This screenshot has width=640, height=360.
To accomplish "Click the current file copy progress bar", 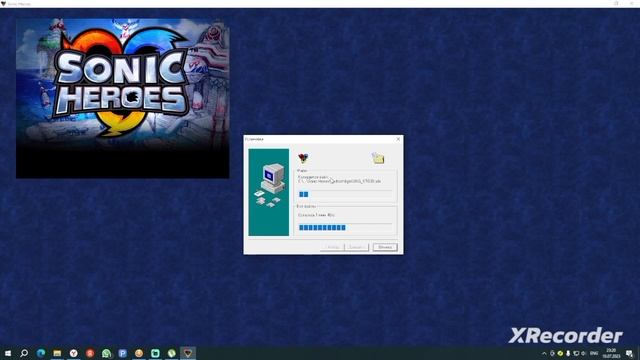I will click(345, 194).
